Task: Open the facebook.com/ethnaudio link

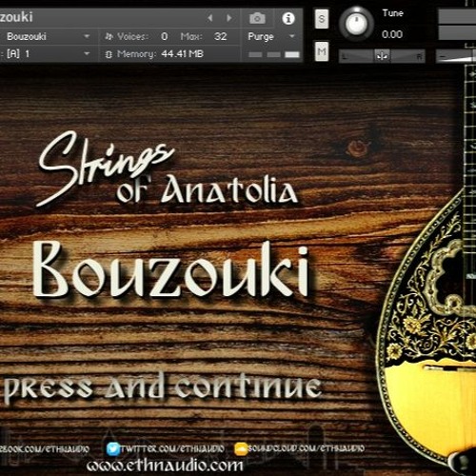Action: click(x=45, y=449)
